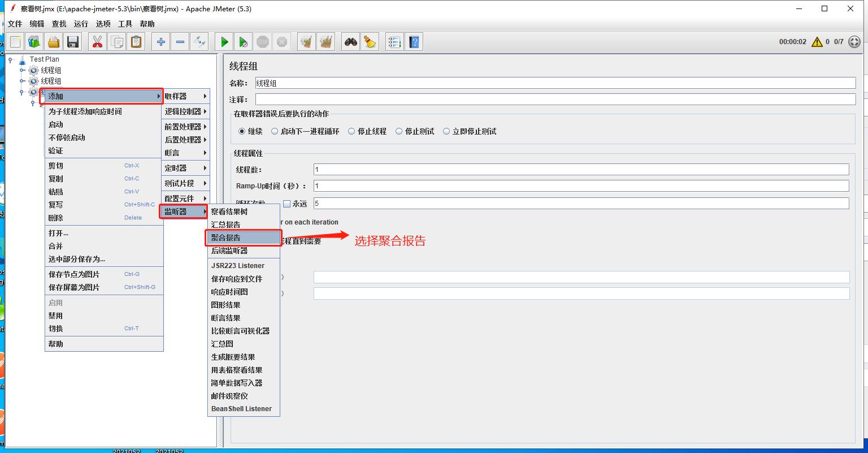868x453 pixels.
Task: Click the 线程数 input field
Action: tap(581, 169)
